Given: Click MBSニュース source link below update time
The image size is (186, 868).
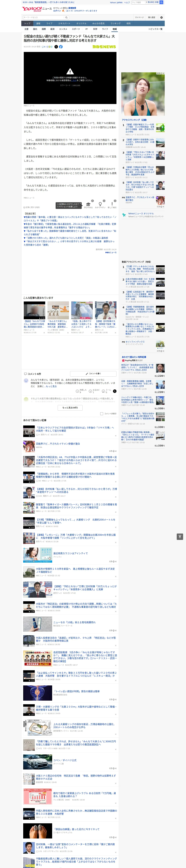Looking at the screenshot, I should click(111, 252).
